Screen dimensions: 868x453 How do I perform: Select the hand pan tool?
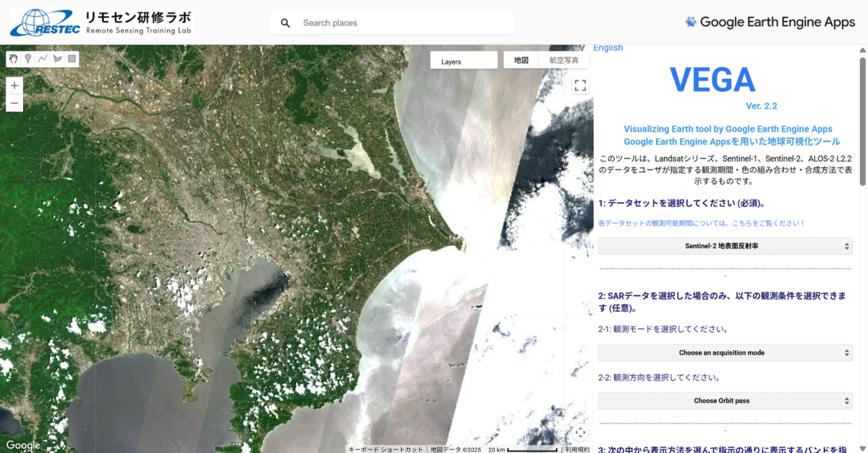(14, 59)
